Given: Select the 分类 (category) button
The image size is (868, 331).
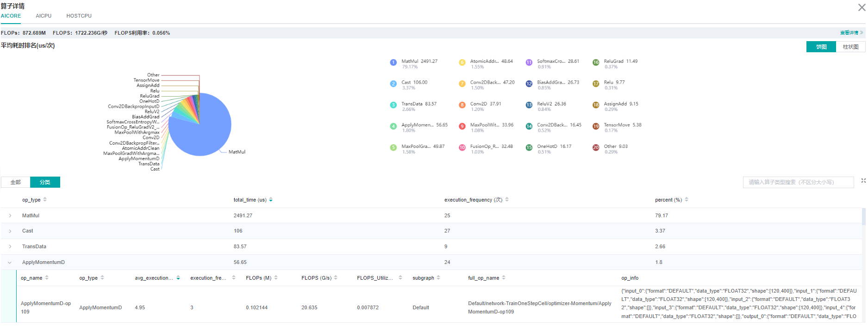Looking at the screenshot, I should [45, 182].
